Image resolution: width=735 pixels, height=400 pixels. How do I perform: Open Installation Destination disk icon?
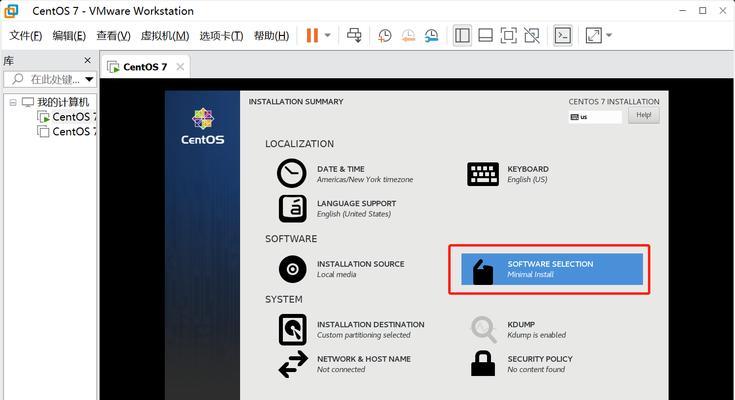pos(293,330)
